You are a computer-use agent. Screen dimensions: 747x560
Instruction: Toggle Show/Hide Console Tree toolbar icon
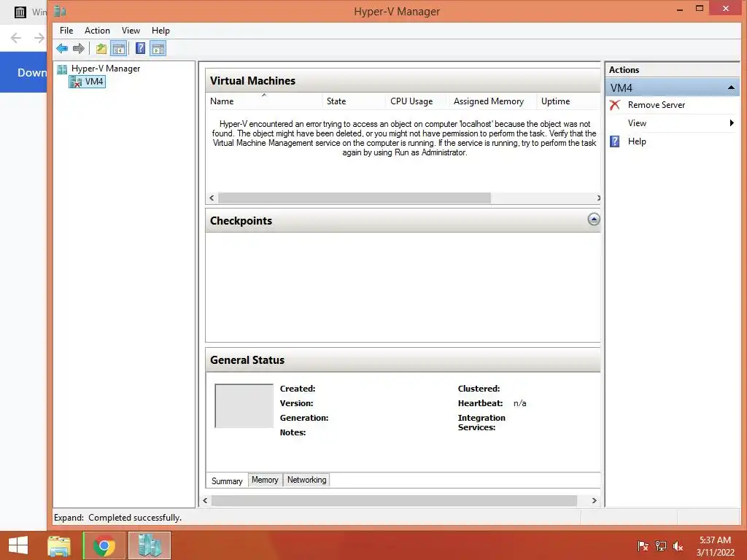(119, 48)
